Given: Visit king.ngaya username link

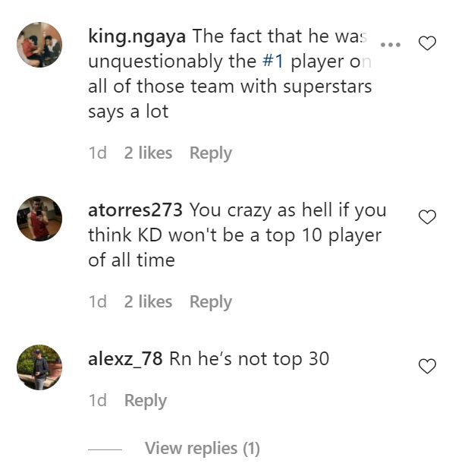Looking at the screenshot, I should [x=137, y=36].
